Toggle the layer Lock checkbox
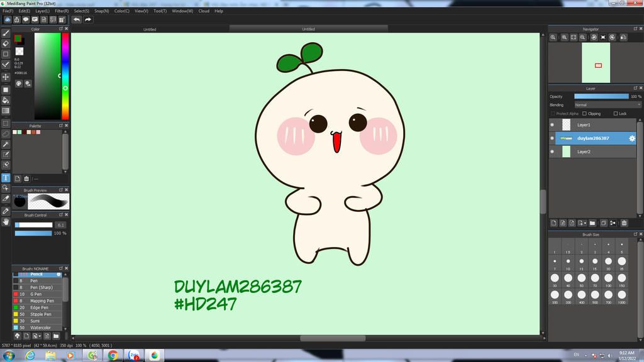644x362 pixels. pyautogui.click(x=616, y=114)
